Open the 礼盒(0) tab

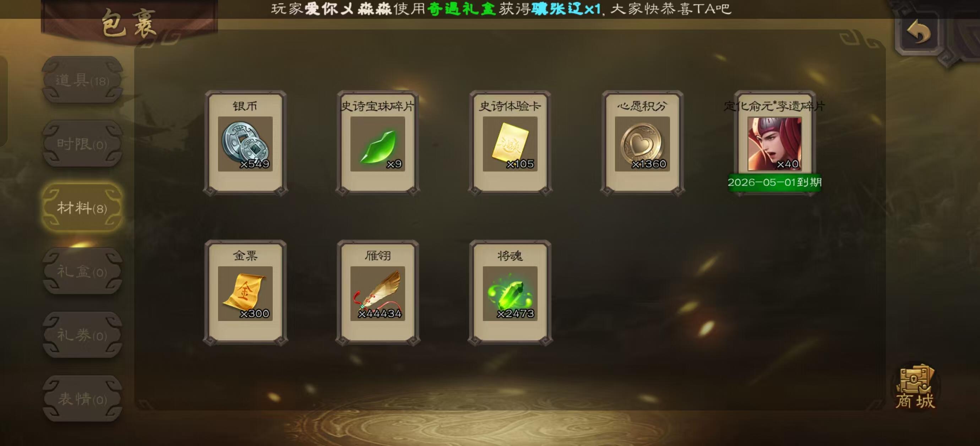pos(82,272)
